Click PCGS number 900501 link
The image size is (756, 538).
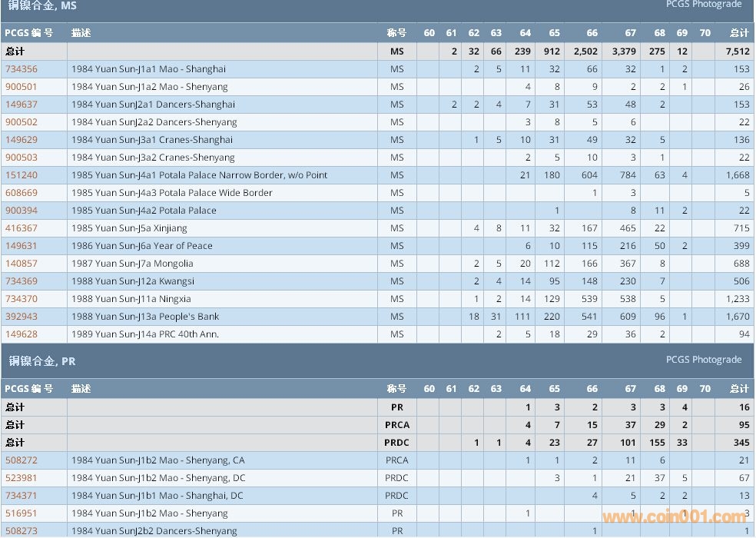(x=22, y=87)
